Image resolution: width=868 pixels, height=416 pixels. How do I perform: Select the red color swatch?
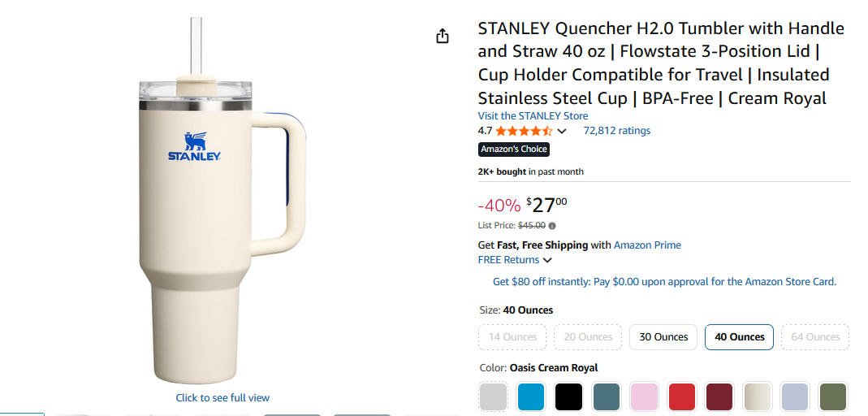682,396
